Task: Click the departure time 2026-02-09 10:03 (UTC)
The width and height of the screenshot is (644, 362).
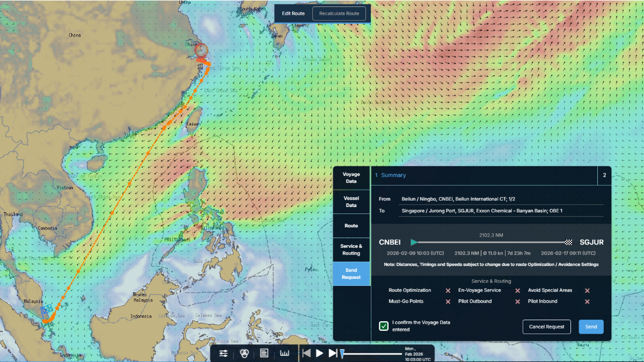Action: (x=415, y=253)
